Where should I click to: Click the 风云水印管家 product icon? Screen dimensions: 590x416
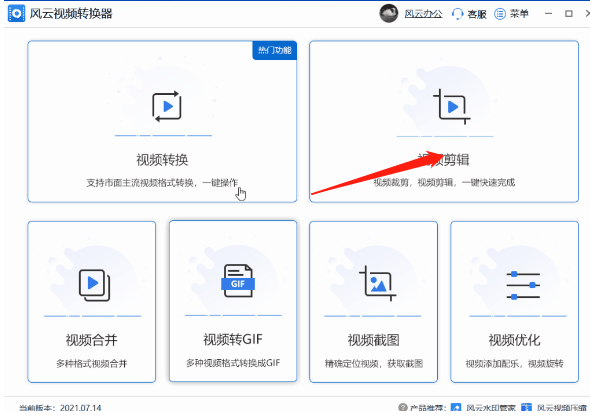[456, 407]
